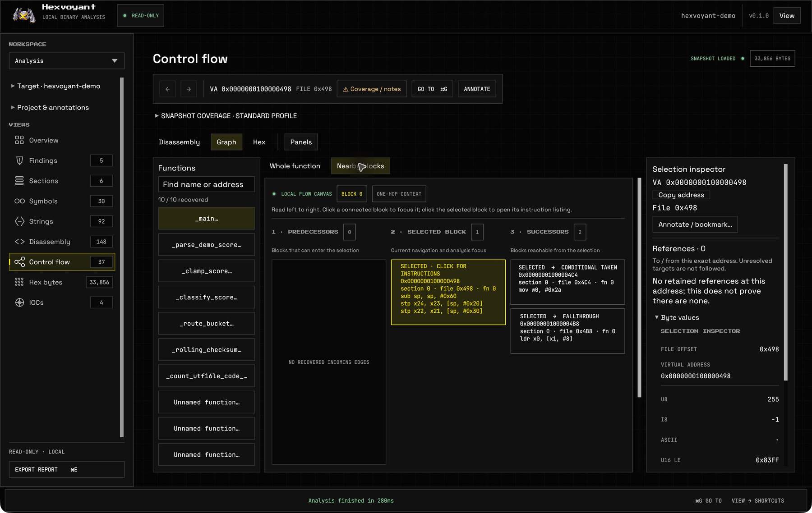Expand Snapshot Coverage · Standard Profile
This screenshot has width=812, height=513.
point(226,116)
